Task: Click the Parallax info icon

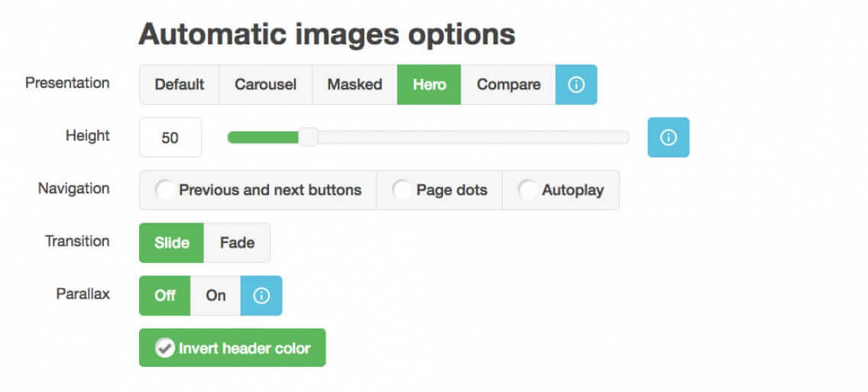Action: pyautogui.click(x=261, y=296)
